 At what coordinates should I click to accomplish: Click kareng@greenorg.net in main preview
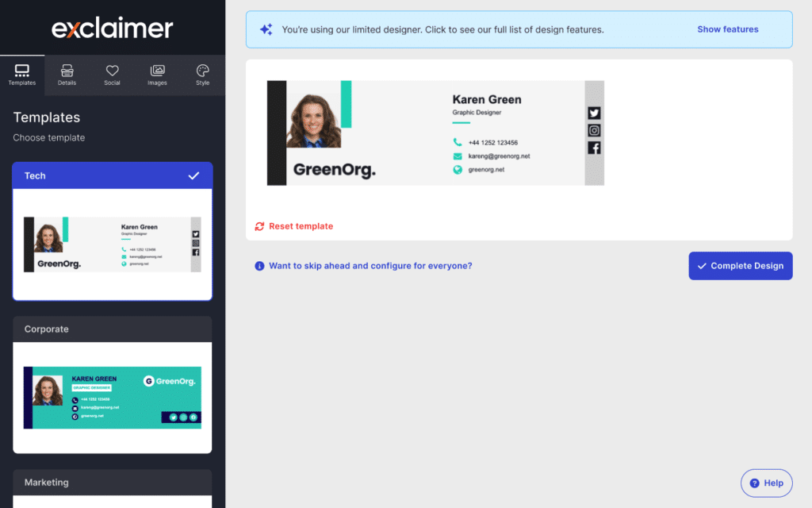(499, 156)
